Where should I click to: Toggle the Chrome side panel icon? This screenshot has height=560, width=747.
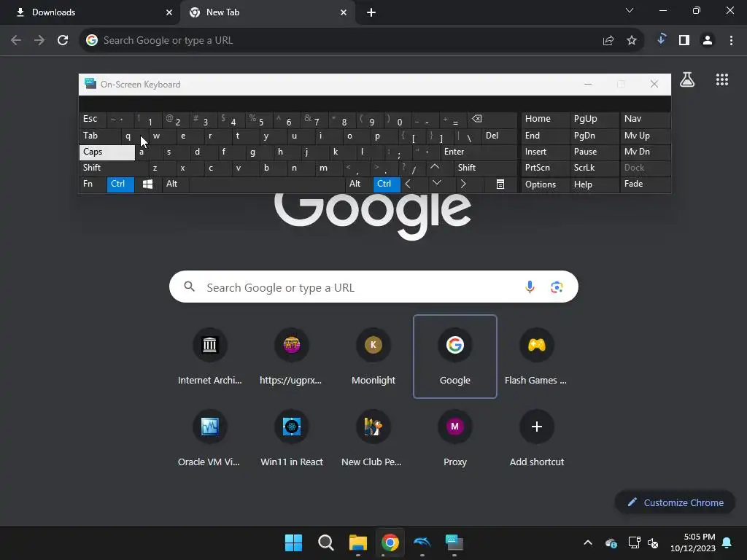(x=684, y=41)
